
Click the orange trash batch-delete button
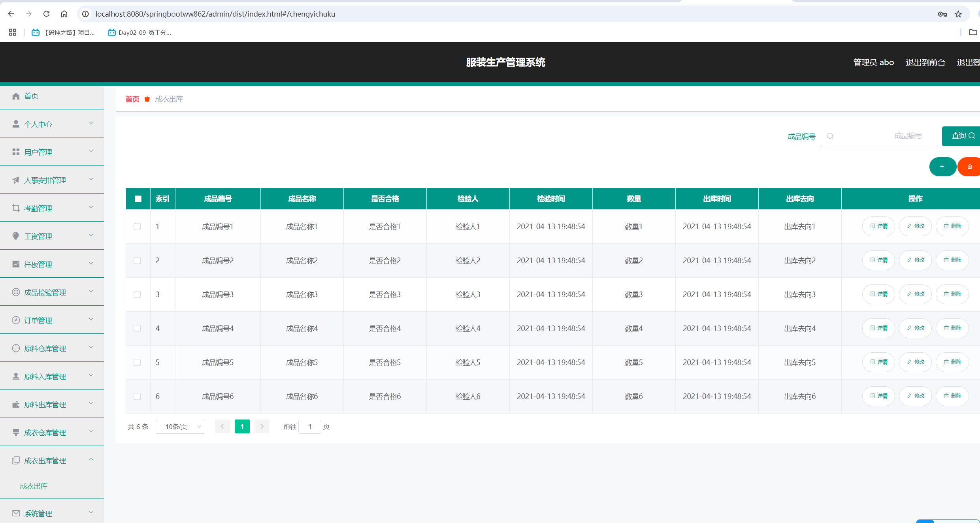[x=969, y=167]
